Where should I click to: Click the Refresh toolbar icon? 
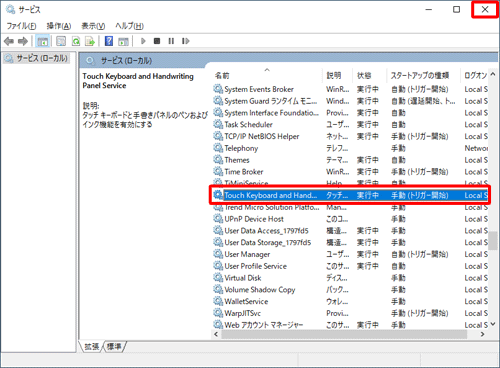[x=76, y=41]
